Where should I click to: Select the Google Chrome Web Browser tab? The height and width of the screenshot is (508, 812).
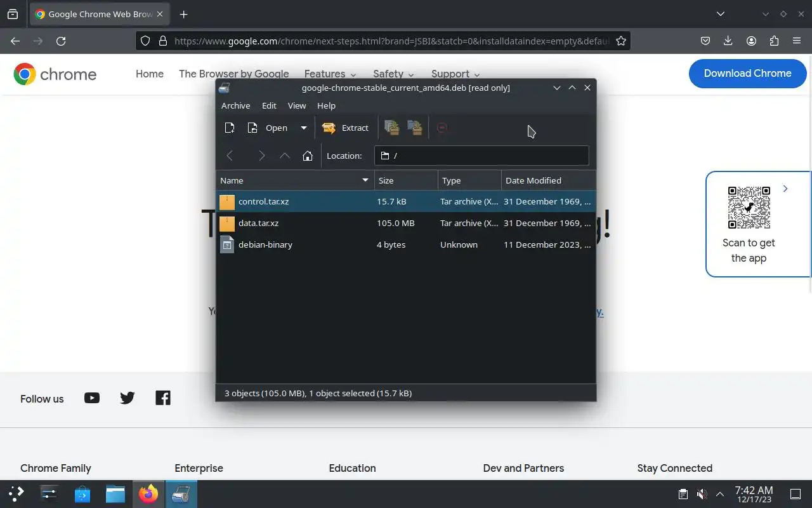point(100,14)
